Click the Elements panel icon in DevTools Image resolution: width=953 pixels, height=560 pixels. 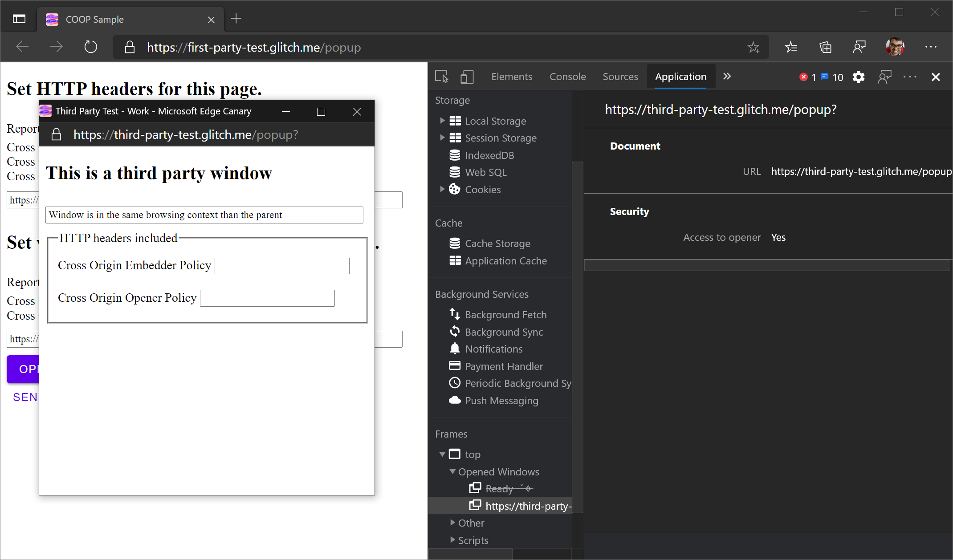[x=511, y=77]
